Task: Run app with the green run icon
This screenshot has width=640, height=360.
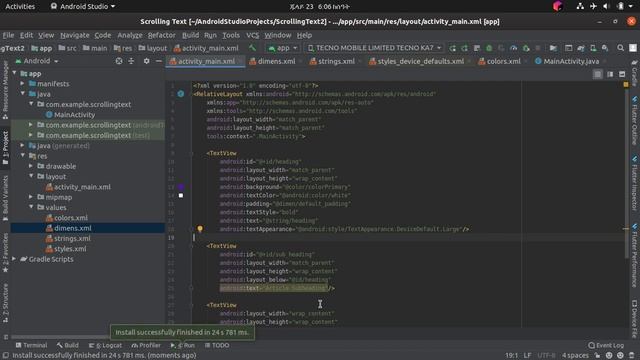Action: (x=452, y=48)
